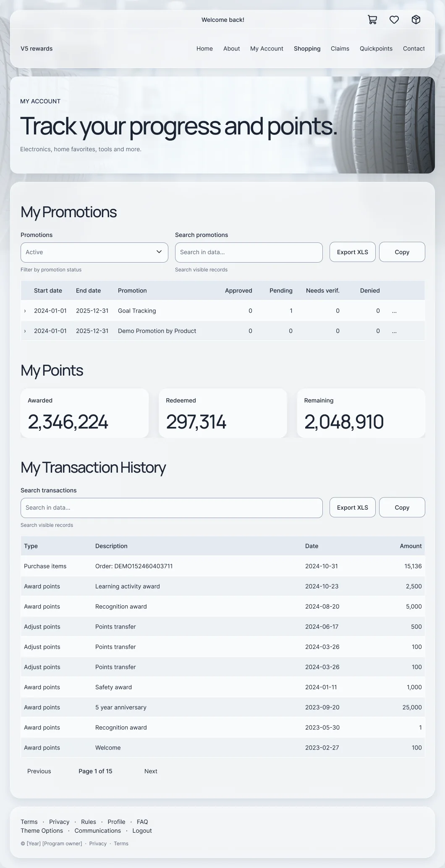
Task: Click the 2024-06-17 date cell
Action: (x=322, y=627)
